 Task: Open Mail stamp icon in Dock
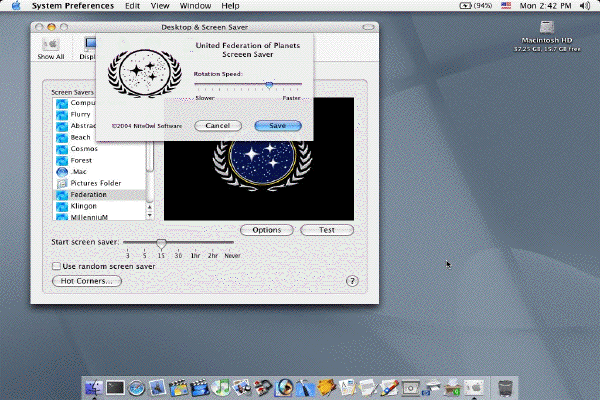click(x=157, y=388)
